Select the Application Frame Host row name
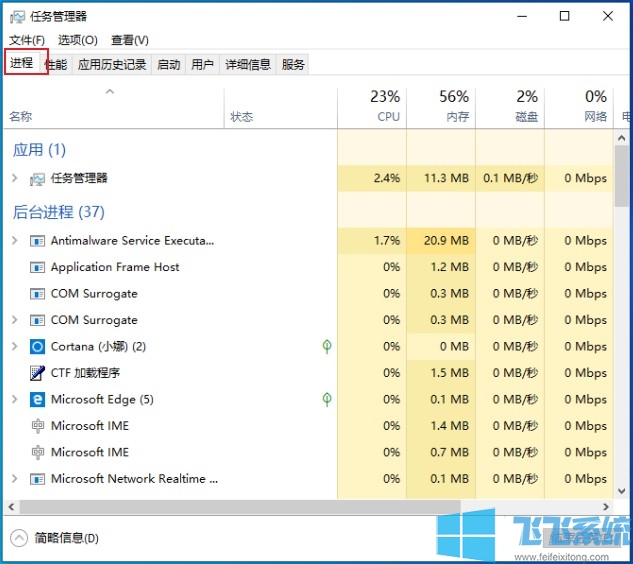633x564 pixels. (115, 267)
